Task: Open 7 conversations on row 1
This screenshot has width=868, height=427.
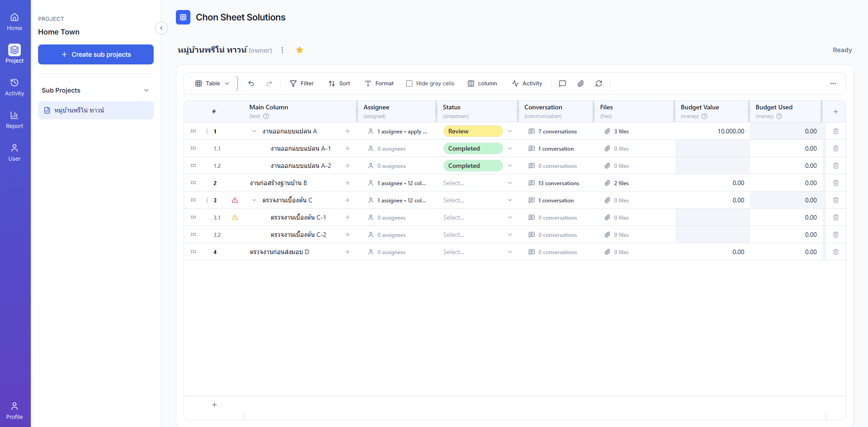Action: tap(553, 131)
